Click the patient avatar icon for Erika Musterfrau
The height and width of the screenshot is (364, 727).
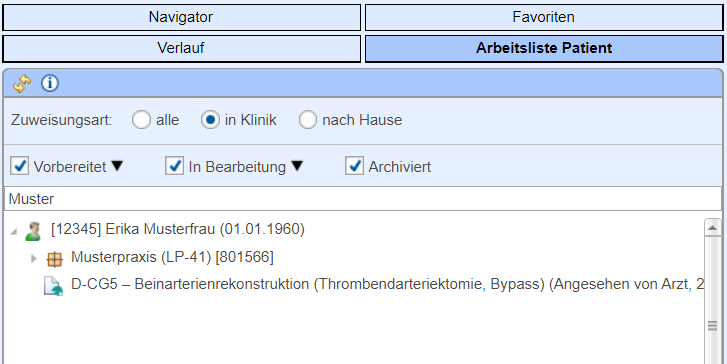[x=33, y=231]
